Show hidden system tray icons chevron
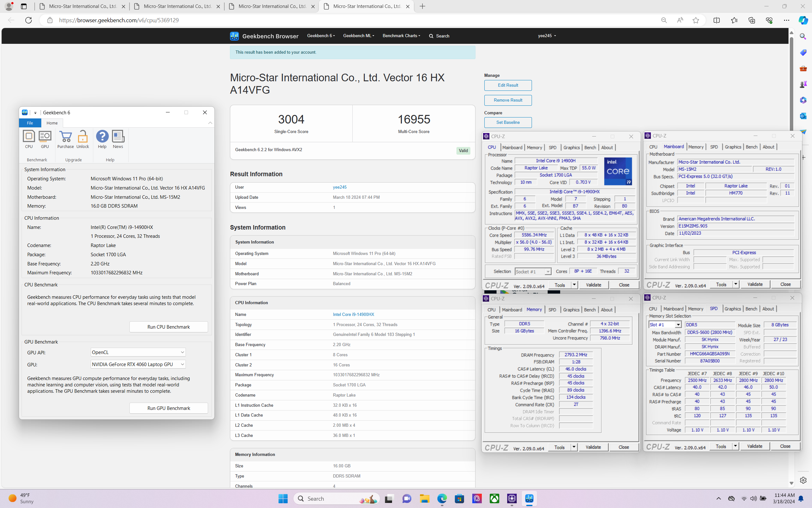The height and width of the screenshot is (508, 812). pos(718,498)
